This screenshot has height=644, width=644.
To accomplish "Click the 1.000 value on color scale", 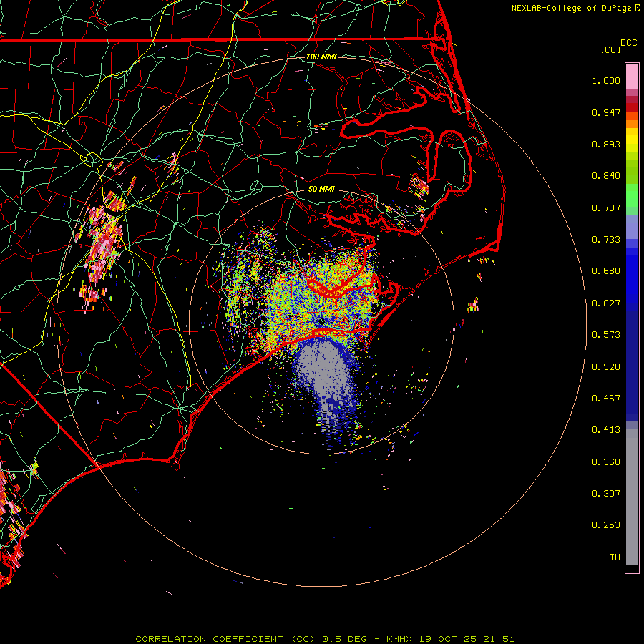I will point(606,80).
